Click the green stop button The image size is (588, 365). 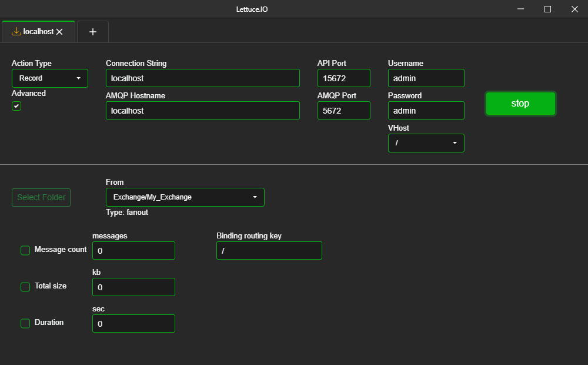tap(520, 104)
